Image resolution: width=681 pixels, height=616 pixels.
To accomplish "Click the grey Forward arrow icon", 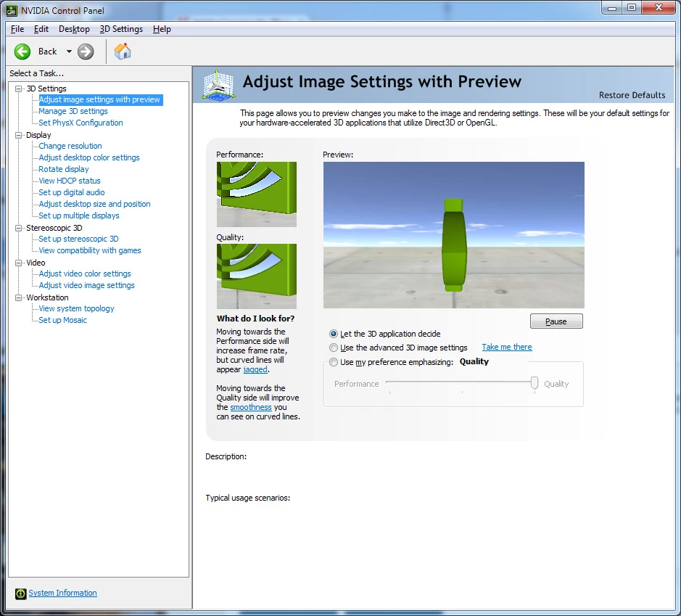I will (x=86, y=52).
